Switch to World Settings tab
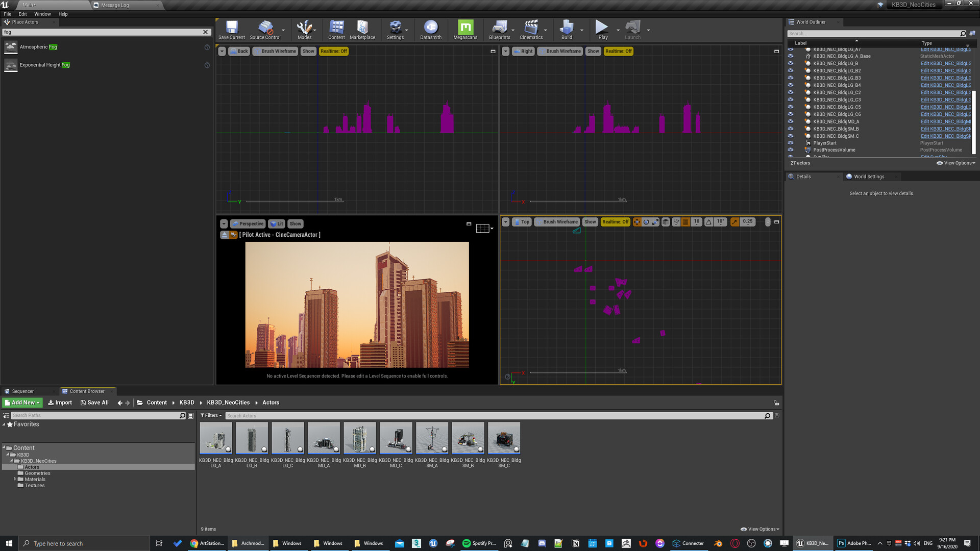Viewport: 980px width, 551px height. click(x=868, y=177)
